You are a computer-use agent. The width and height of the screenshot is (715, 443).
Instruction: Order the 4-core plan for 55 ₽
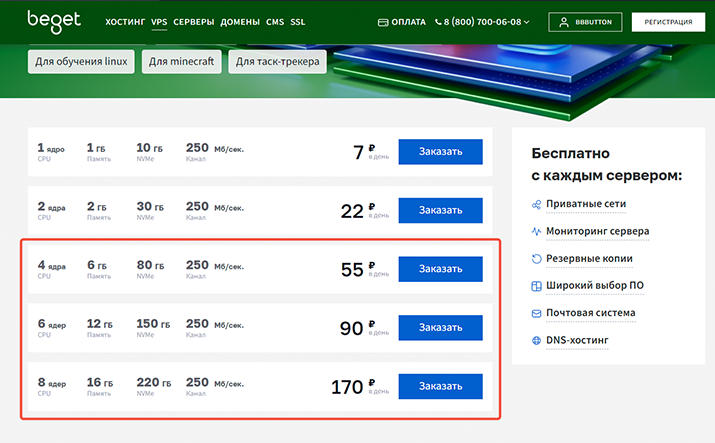point(440,269)
